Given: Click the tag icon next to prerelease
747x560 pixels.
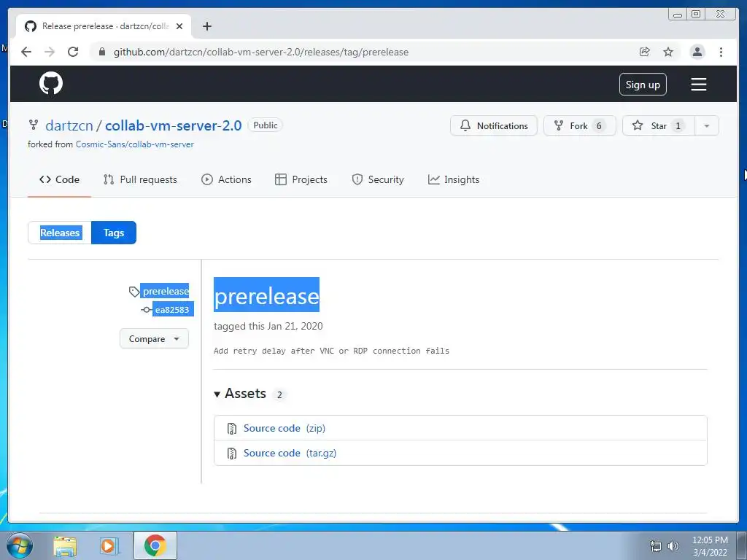Looking at the screenshot, I should pyautogui.click(x=134, y=292).
